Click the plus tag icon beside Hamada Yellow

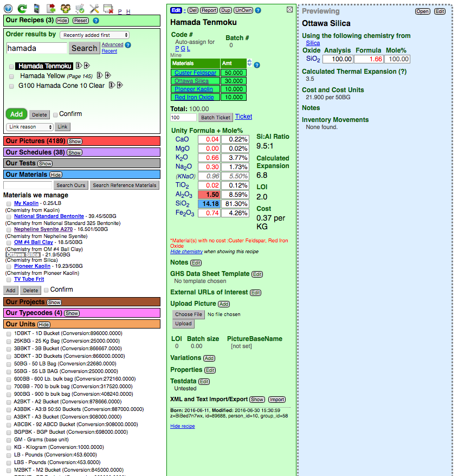pos(108,75)
